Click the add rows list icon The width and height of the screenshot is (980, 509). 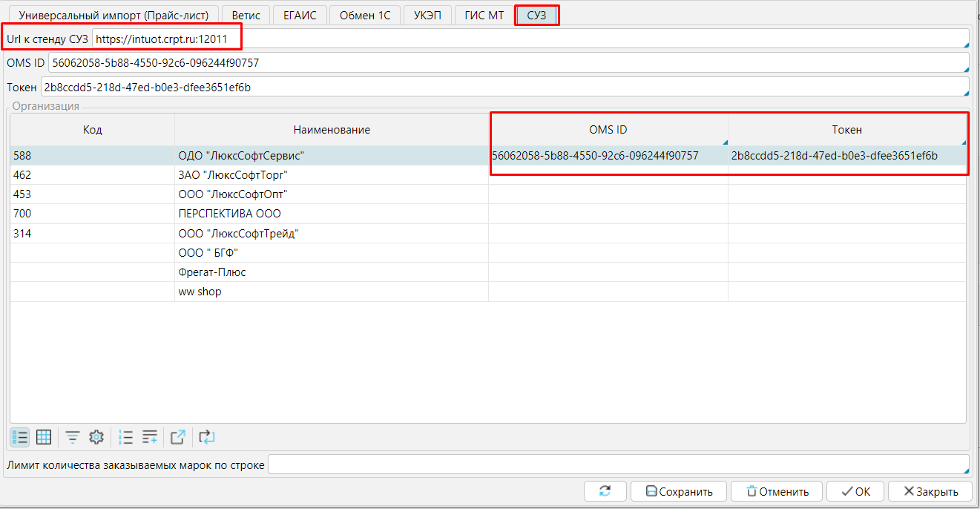(x=150, y=437)
